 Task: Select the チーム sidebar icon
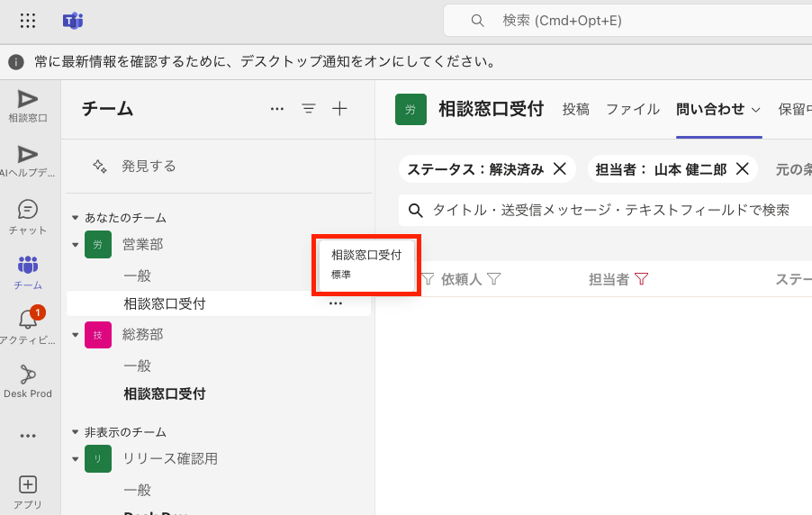tap(27, 273)
